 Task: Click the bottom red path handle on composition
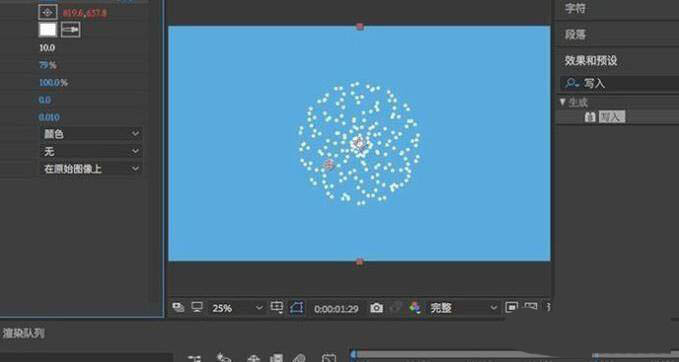pyautogui.click(x=359, y=262)
